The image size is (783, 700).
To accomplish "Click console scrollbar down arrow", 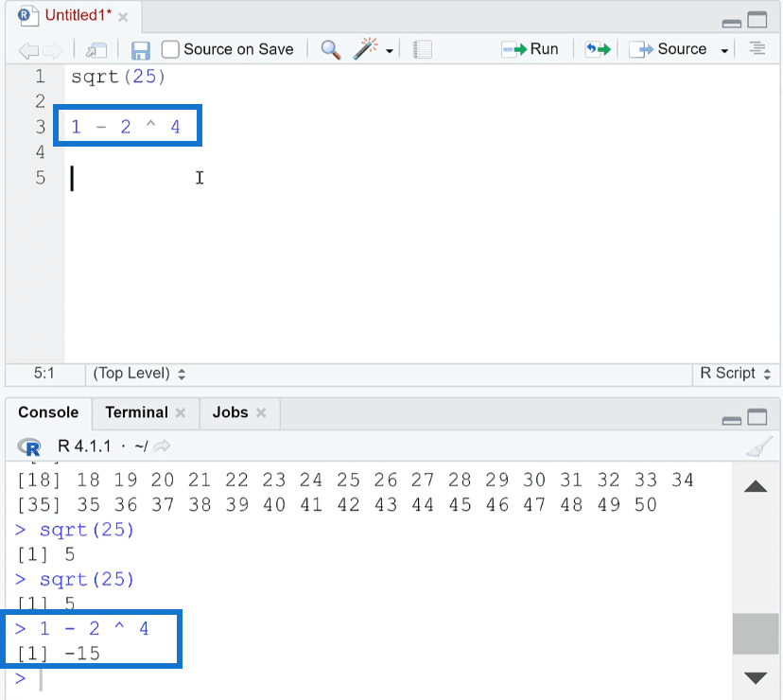I will (x=756, y=678).
